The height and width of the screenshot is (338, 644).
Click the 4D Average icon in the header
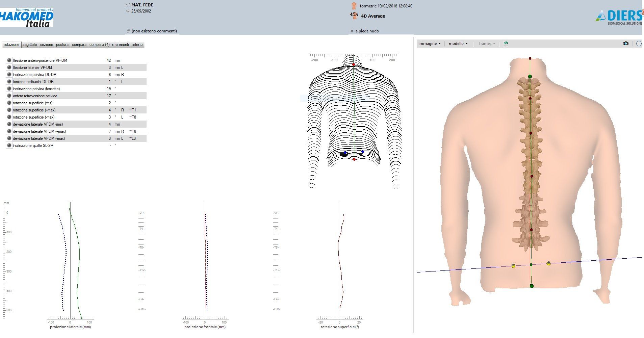tap(354, 16)
